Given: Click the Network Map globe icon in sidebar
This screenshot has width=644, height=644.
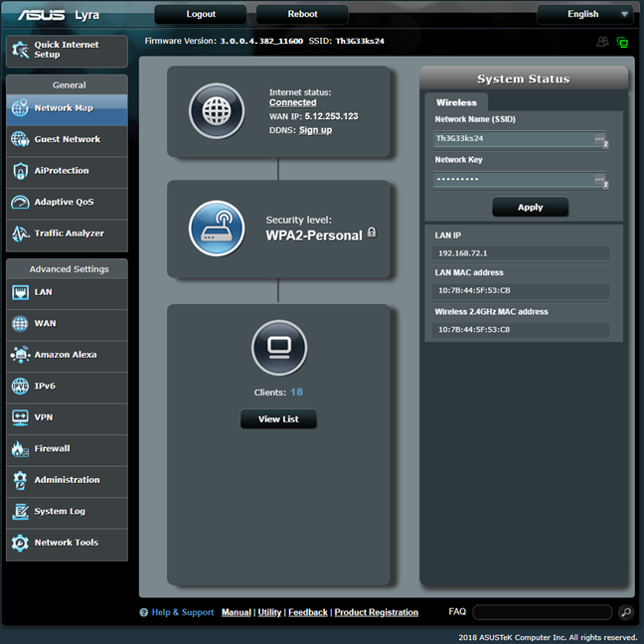Looking at the screenshot, I should [20, 107].
